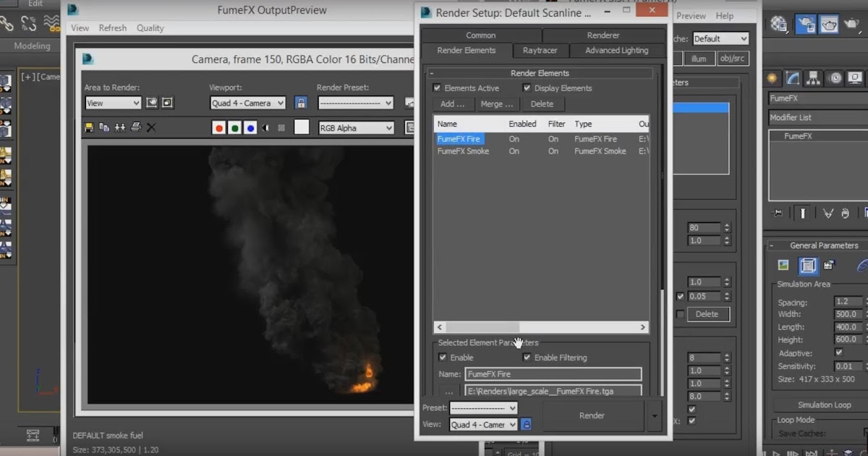The height and width of the screenshot is (456, 868).
Task: Open the Display command panel tab icon
Action: (856, 77)
